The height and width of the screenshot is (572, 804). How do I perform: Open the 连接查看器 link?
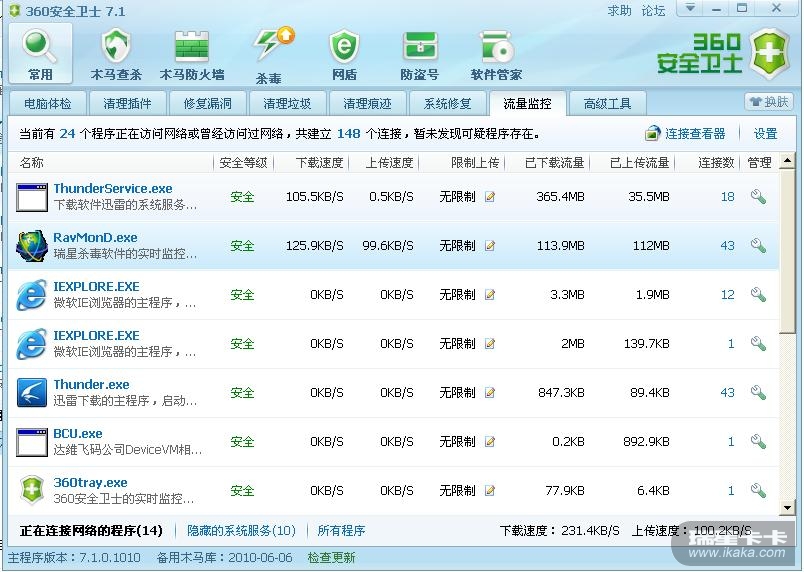(695, 134)
